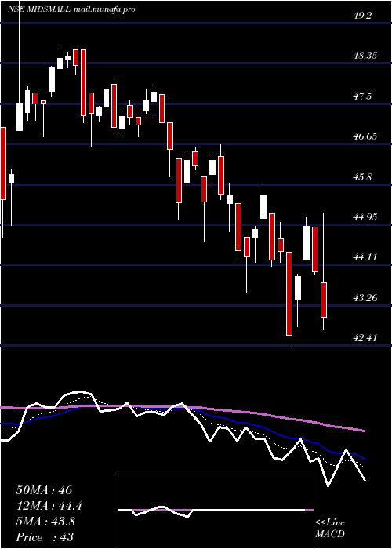The image size is (392, 549).
Task: Click the '50MA : 46' legend value
Action: pyautogui.click(x=44, y=490)
